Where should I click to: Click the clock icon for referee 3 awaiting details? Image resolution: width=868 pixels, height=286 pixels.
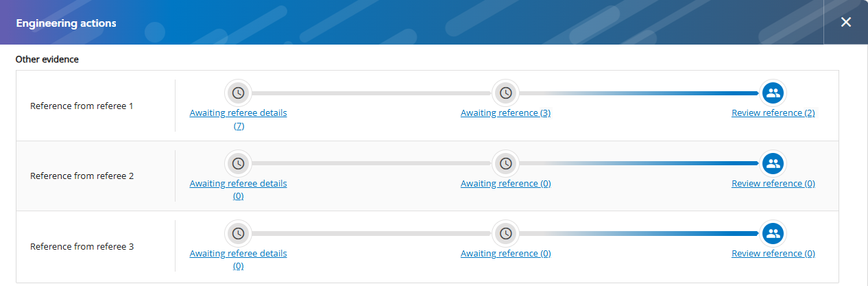tap(238, 233)
